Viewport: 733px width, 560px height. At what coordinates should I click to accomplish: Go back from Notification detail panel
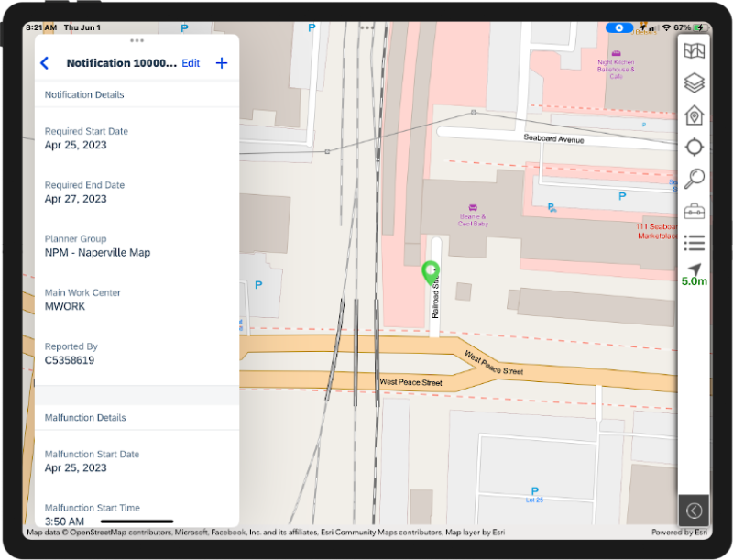tap(44, 63)
